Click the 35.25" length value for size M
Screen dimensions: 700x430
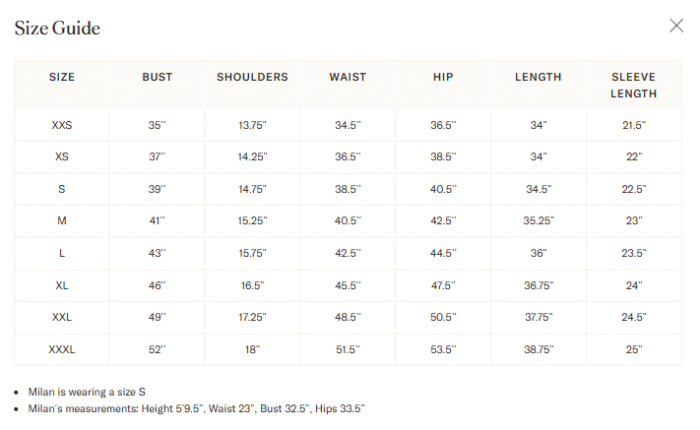538,221
